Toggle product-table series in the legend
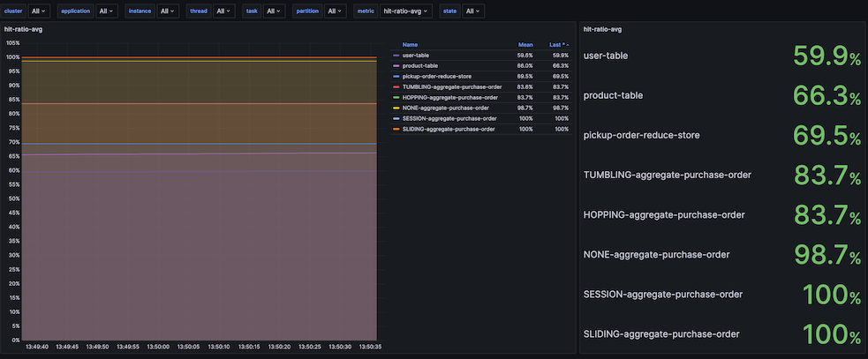The height and width of the screenshot is (359, 868). click(420, 66)
